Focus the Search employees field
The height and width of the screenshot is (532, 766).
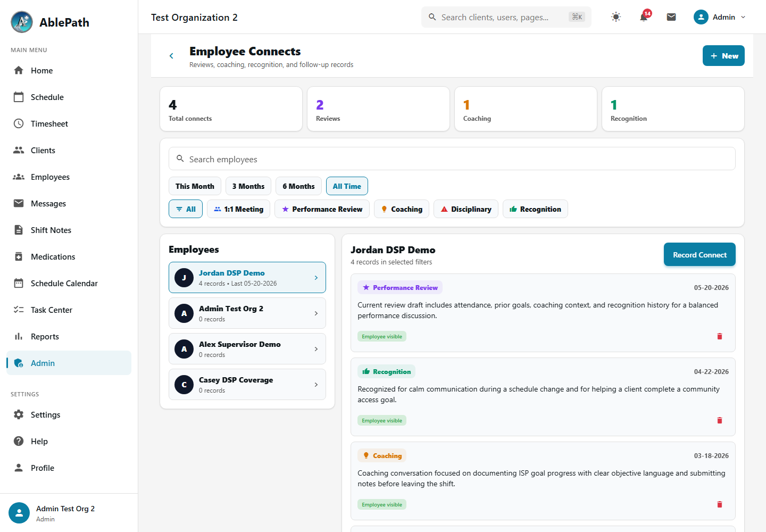(452, 159)
